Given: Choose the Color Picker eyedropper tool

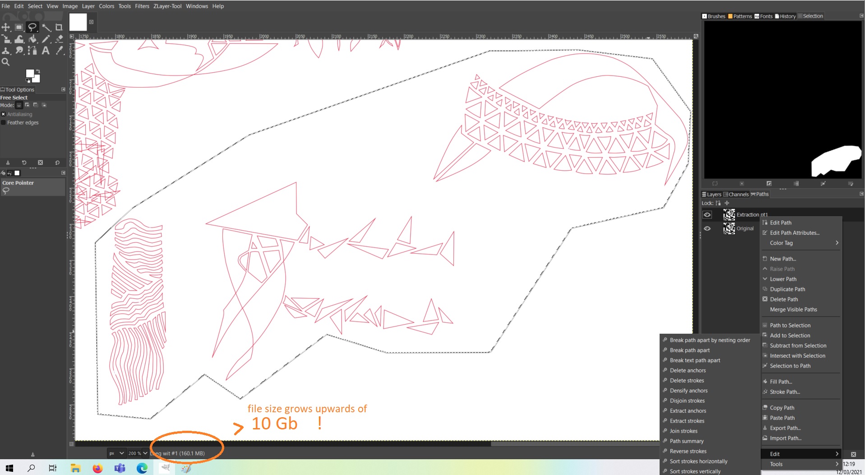Looking at the screenshot, I should click(x=59, y=51).
